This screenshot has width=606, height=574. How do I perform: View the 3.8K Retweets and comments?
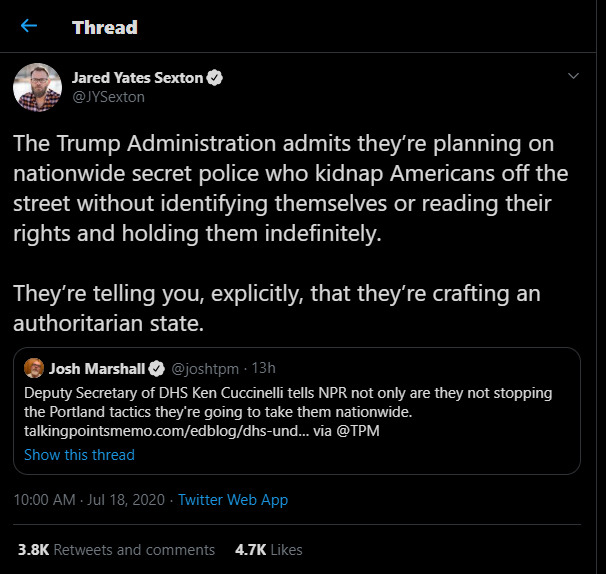click(117, 549)
